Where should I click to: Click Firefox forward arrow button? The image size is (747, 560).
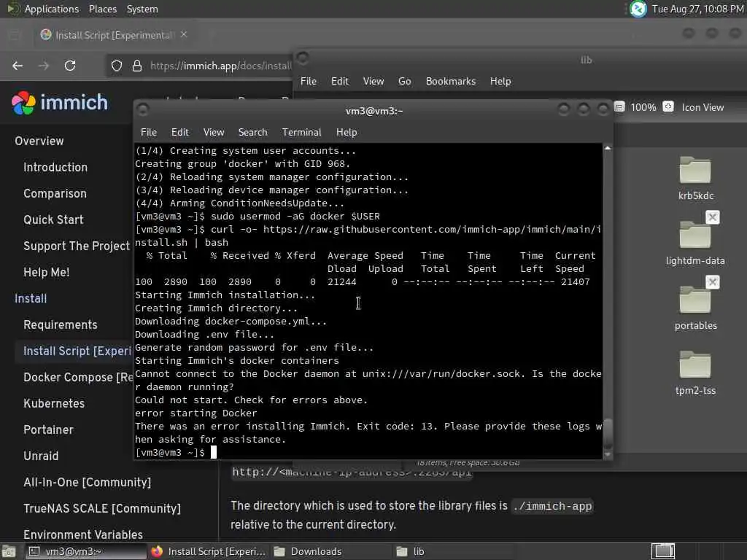(x=44, y=66)
